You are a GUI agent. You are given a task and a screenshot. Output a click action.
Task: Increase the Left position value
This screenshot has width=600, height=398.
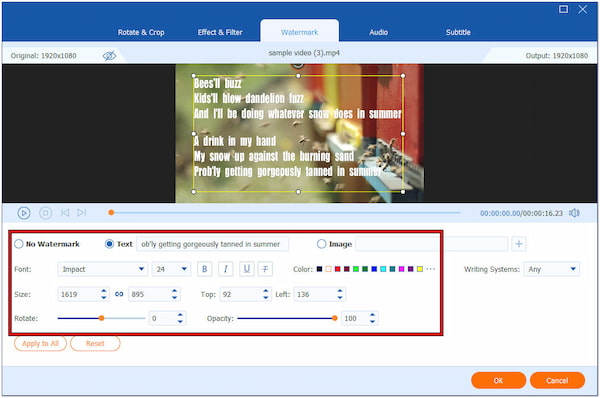[340, 291]
